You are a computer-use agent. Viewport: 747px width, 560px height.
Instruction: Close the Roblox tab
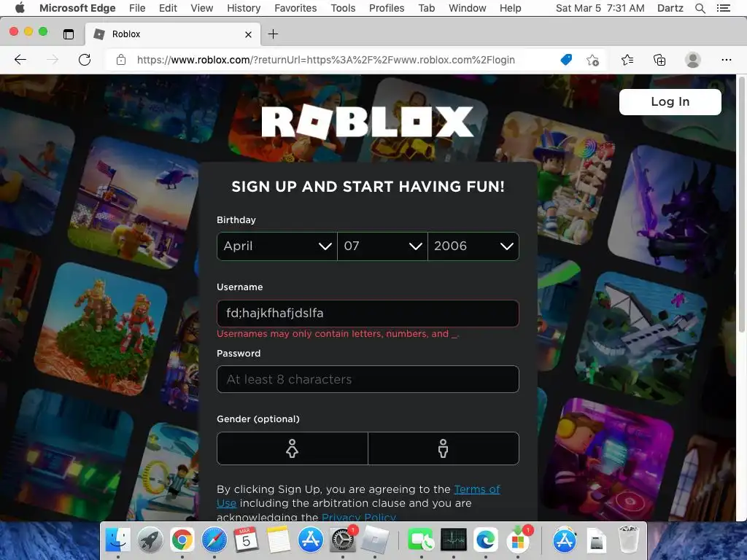point(248,34)
